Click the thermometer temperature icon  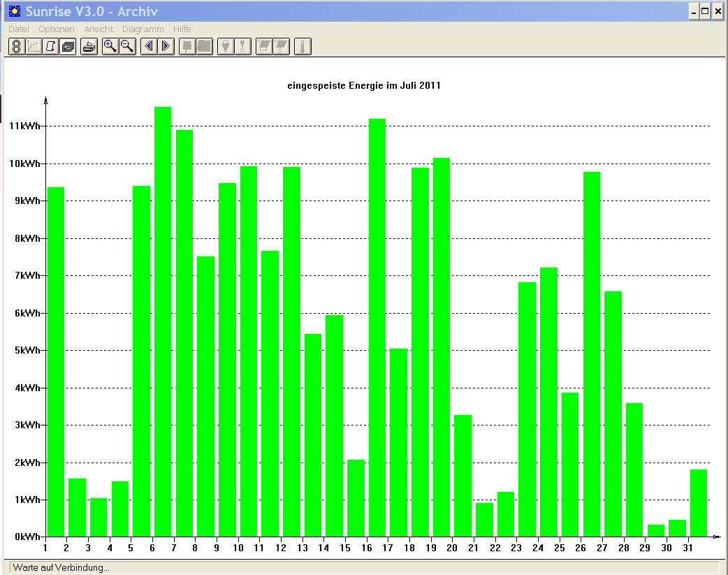(303, 46)
